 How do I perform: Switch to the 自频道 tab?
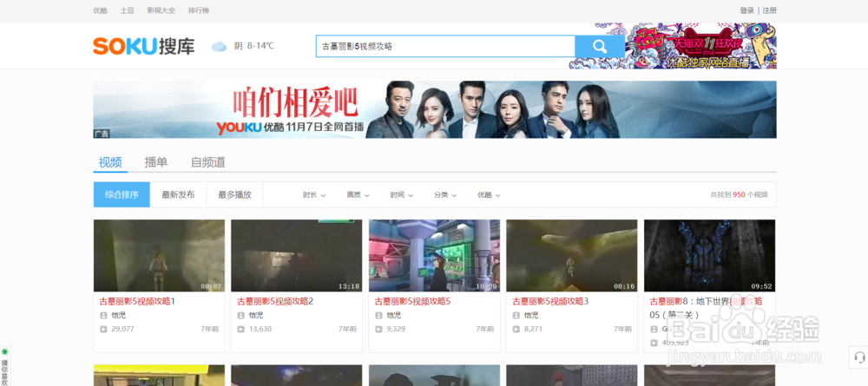point(208,162)
